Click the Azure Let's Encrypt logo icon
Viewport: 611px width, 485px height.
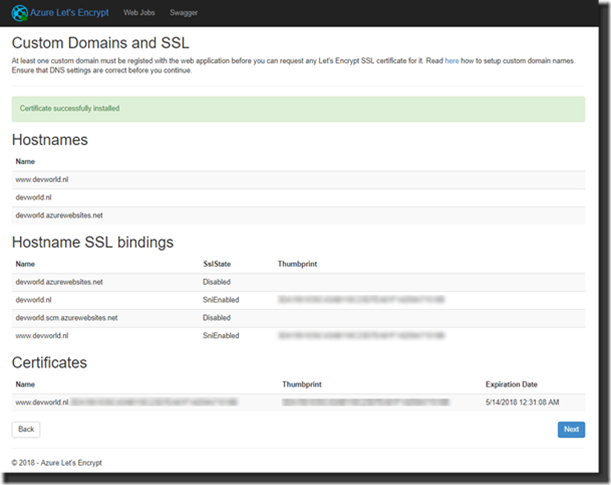(x=19, y=13)
